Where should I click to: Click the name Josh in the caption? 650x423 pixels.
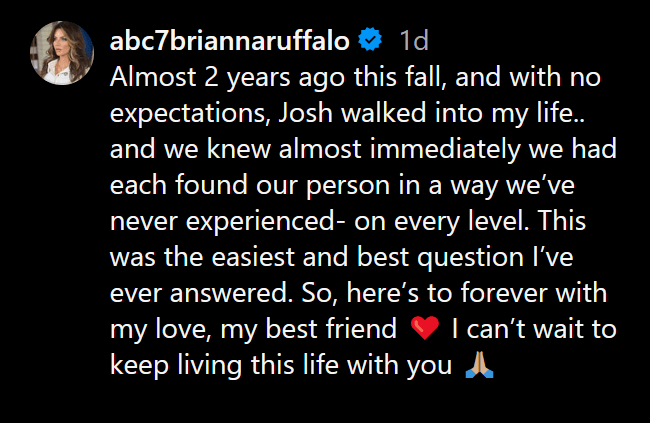306,113
